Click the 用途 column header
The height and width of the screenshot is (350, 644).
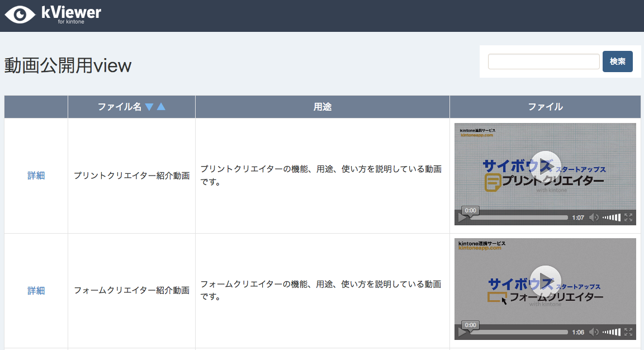click(323, 107)
